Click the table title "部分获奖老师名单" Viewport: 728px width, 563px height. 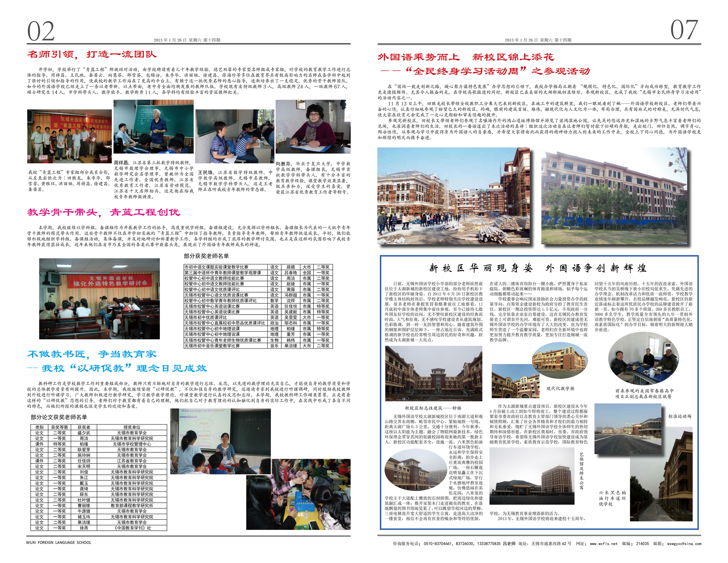(x=206, y=256)
